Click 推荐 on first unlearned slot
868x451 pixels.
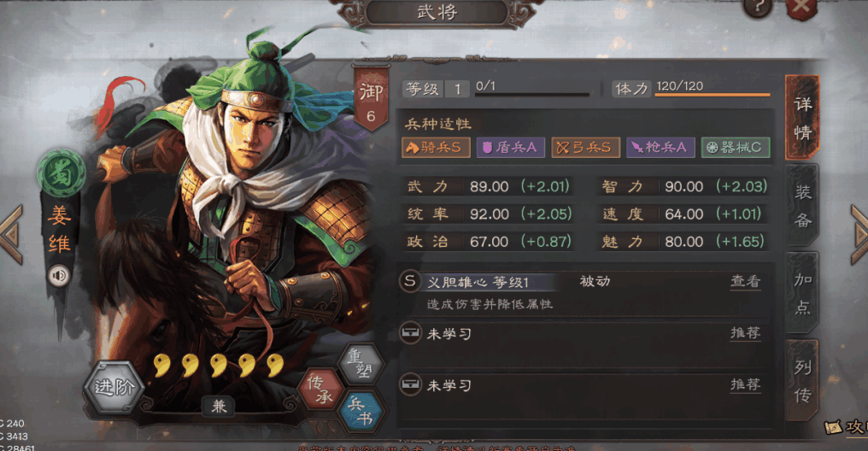click(745, 332)
